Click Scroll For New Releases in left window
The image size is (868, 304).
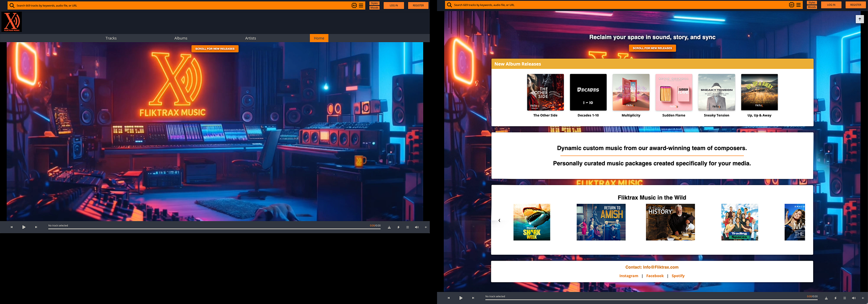[215, 49]
